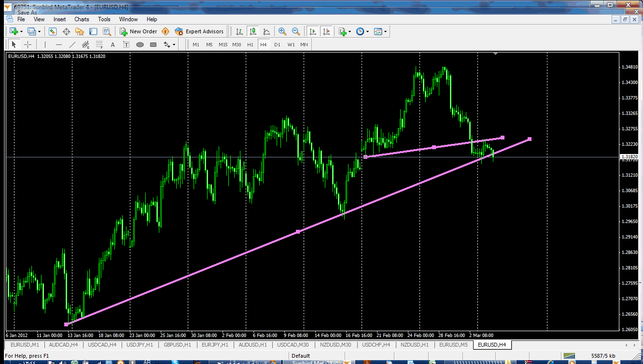643x364 pixels.
Task: Set timeframe to D1
Action: [x=277, y=44]
